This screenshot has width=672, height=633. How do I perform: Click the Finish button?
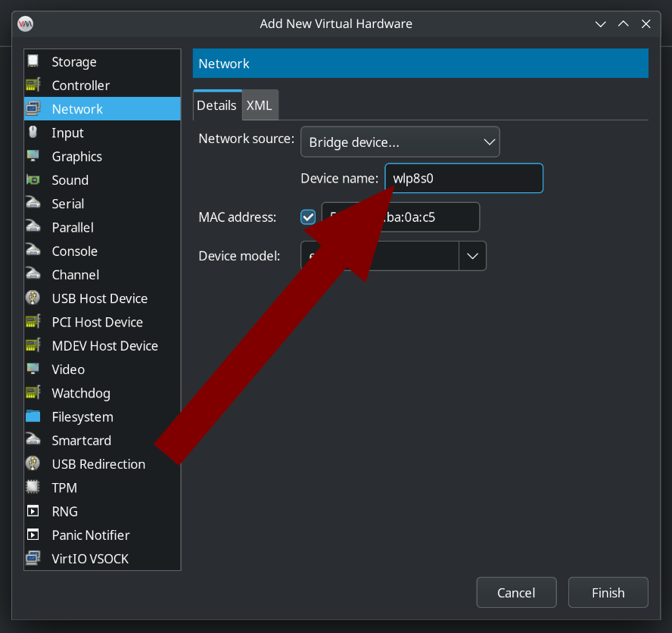pyautogui.click(x=608, y=593)
